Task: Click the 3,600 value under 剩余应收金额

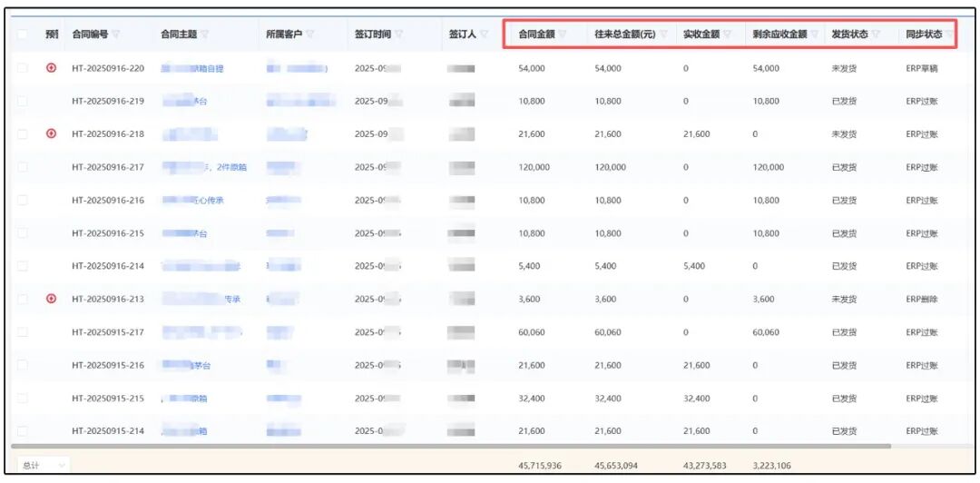Action: coord(764,299)
